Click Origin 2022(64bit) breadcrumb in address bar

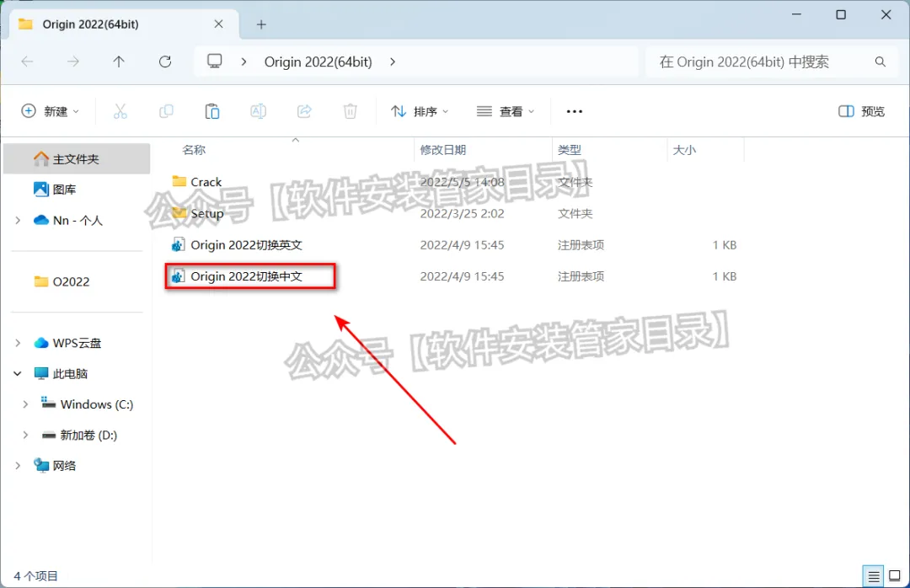318,61
